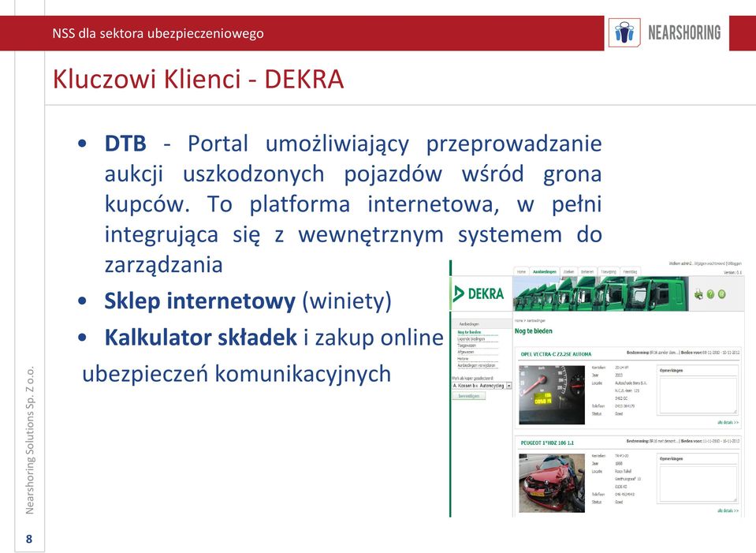Open the damaged red Peugeot photo

(x=552, y=483)
